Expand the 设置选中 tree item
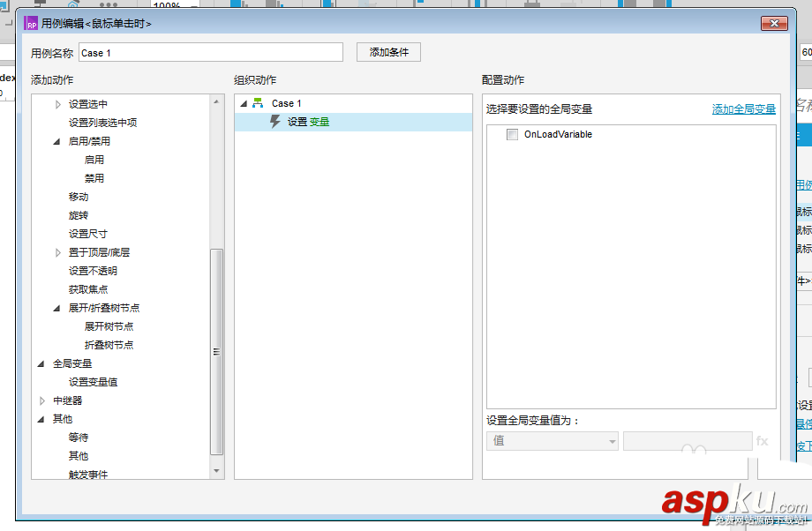Image resolution: width=812 pixels, height=531 pixels. pyautogui.click(x=57, y=104)
